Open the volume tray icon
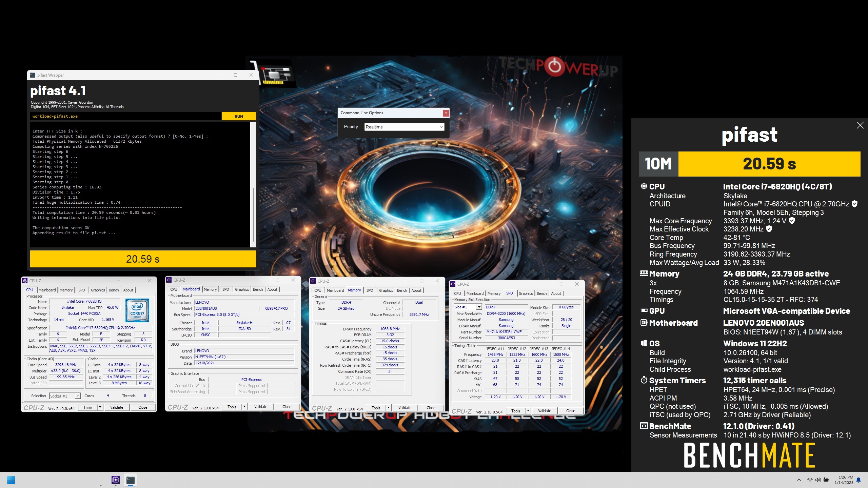The height and width of the screenshot is (488, 868). coord(818,480)
